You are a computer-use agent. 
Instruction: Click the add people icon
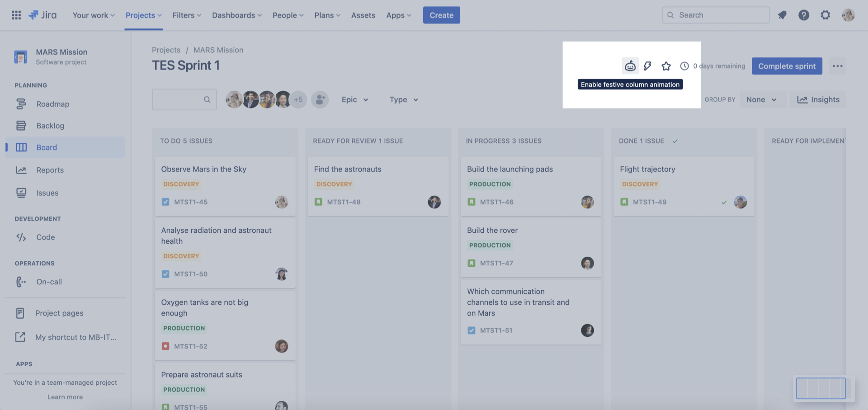320,99
